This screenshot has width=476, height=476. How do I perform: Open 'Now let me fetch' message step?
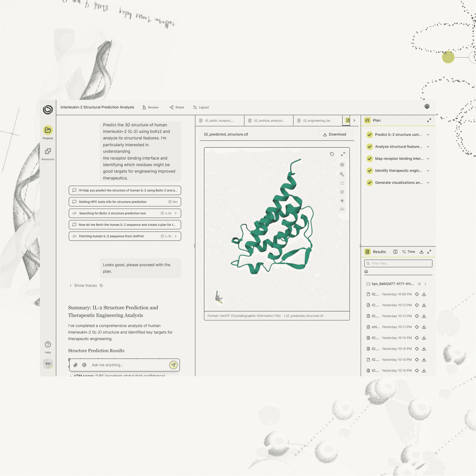tap(125, 225)
